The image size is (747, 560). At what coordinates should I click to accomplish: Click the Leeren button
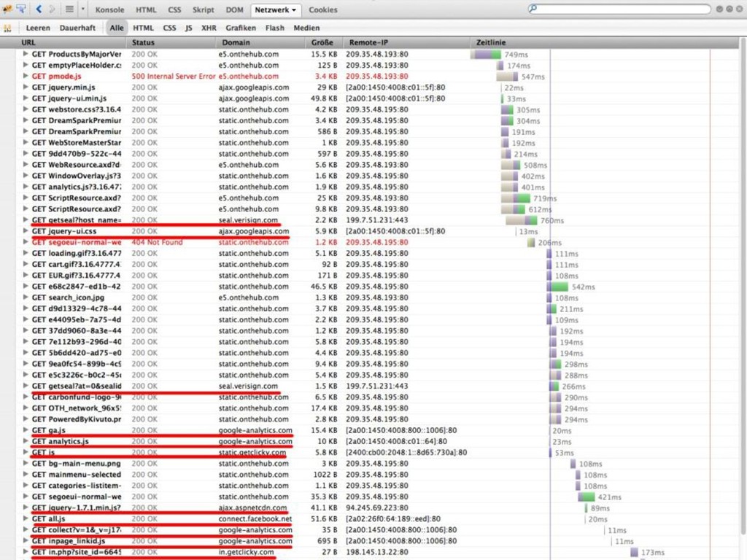(38, 28)
